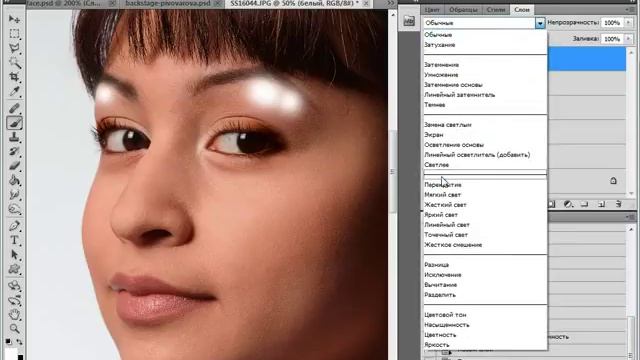Click the background color swatch

click(x=20, y=357)
